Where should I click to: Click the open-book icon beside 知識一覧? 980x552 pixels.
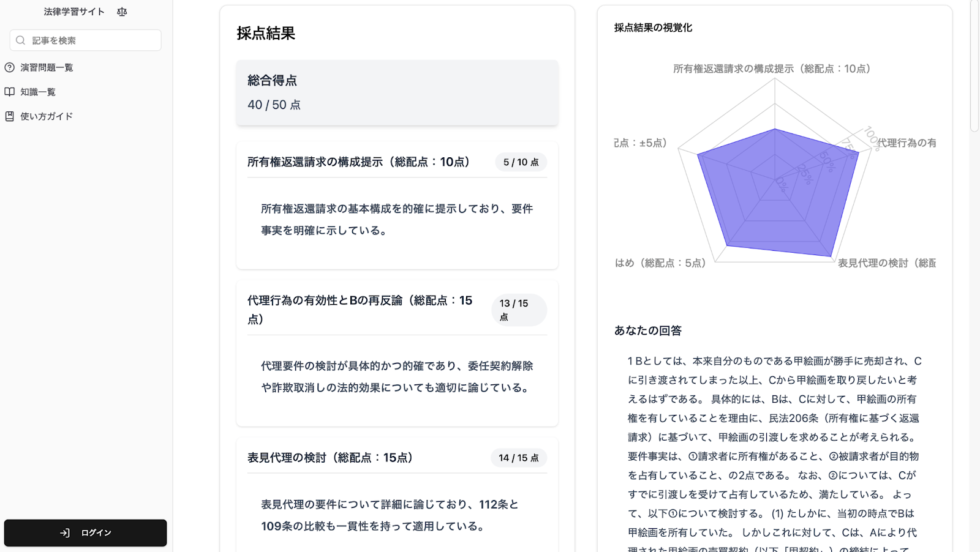point(10,92)
